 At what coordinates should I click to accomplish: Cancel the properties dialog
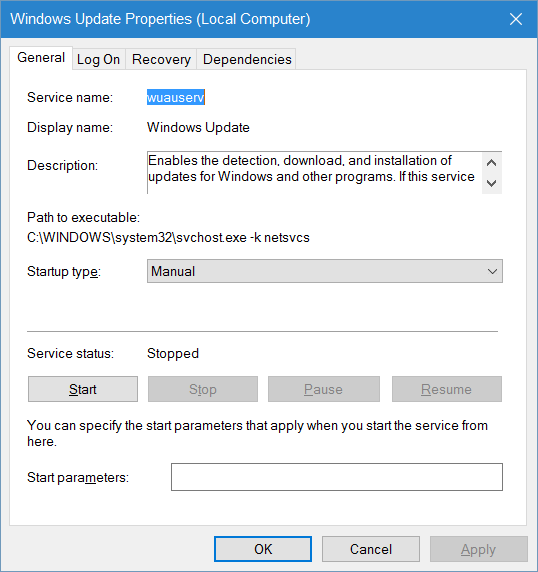(371, 549)
